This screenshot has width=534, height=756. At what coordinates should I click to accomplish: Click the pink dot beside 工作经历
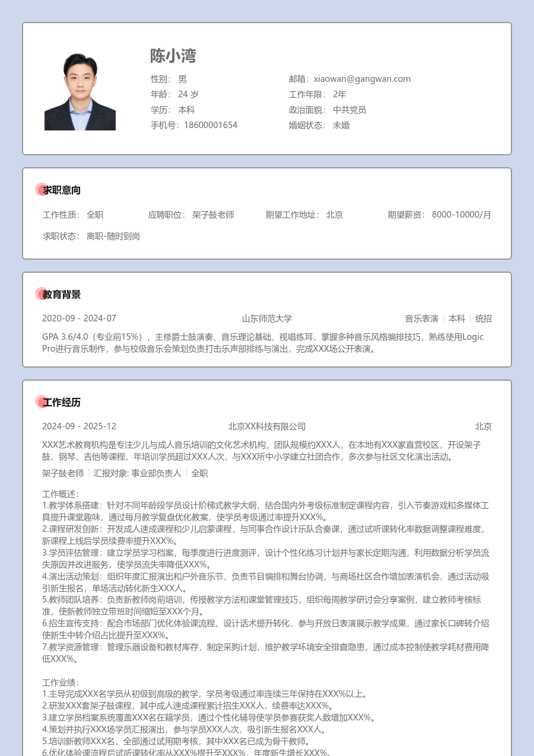tap(40, 402)
